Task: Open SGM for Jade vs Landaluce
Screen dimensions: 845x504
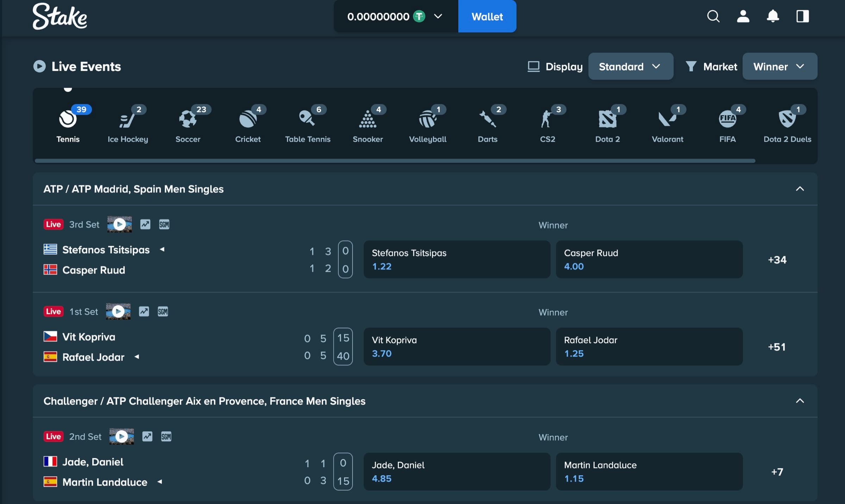Action: point(166,436)
